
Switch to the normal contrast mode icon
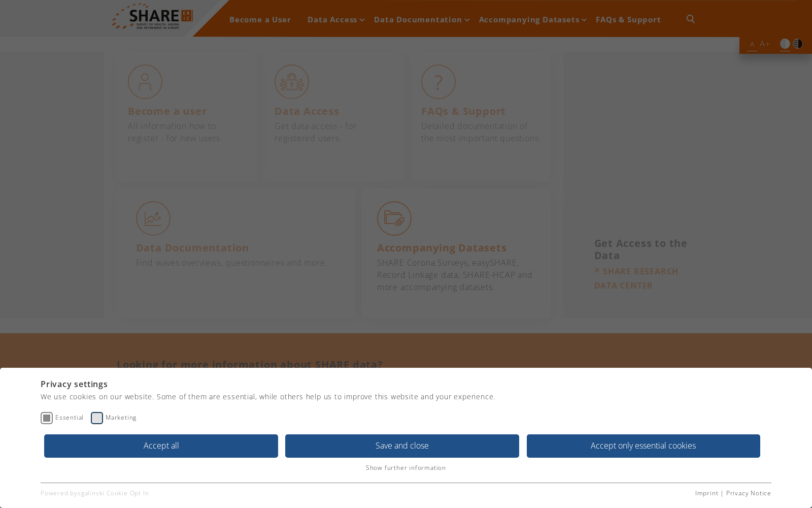click(x=785, y=44)
